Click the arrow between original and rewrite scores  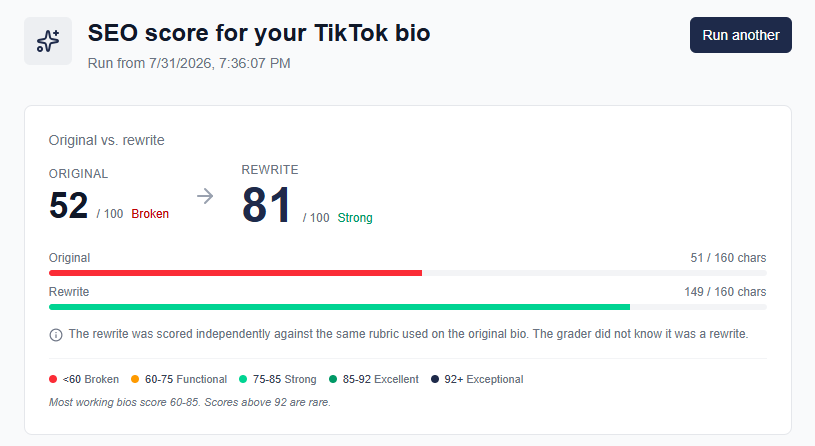205,196
